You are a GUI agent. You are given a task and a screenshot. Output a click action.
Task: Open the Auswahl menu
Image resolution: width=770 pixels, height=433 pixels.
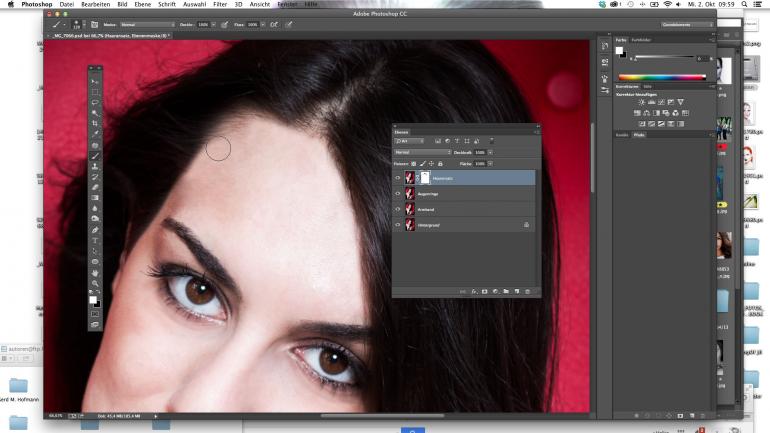(194, 4)
